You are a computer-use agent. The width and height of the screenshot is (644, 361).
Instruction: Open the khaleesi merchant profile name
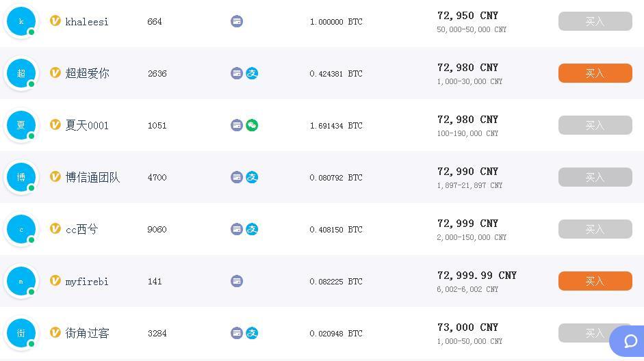(87, 22)
